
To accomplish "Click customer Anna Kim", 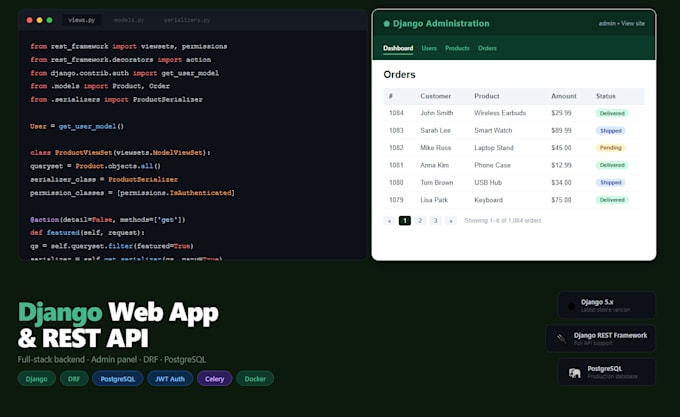I will [x=435, y=165].
